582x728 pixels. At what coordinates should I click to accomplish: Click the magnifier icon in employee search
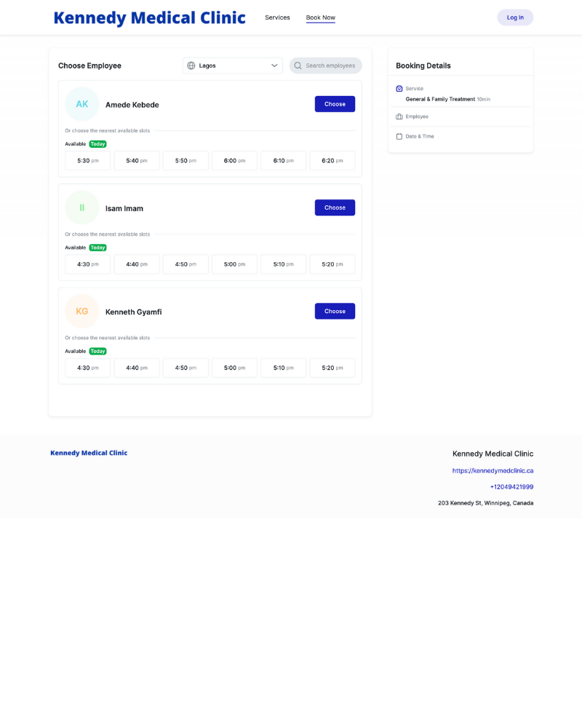[x=298, y=66]
